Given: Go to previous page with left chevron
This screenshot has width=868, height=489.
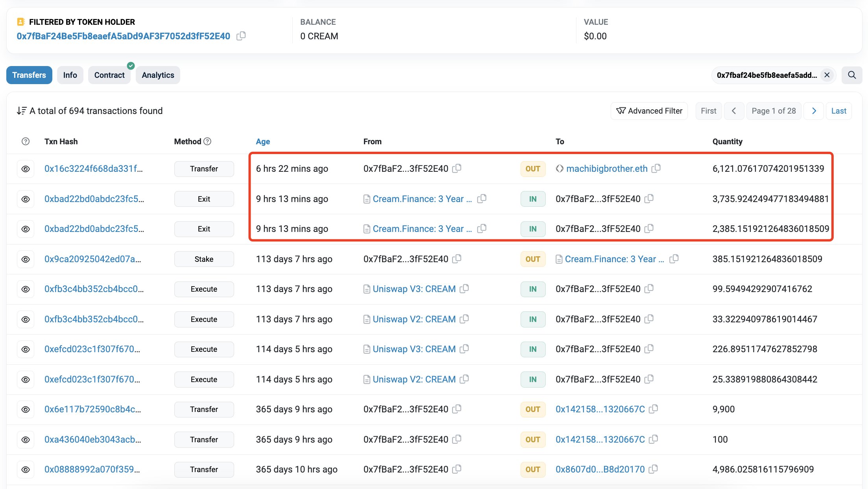Looking at the screenshot, I should point(734,111).
